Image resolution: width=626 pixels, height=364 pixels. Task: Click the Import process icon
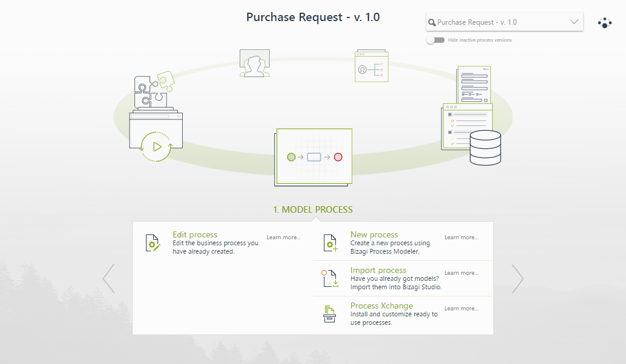point(330,278)
